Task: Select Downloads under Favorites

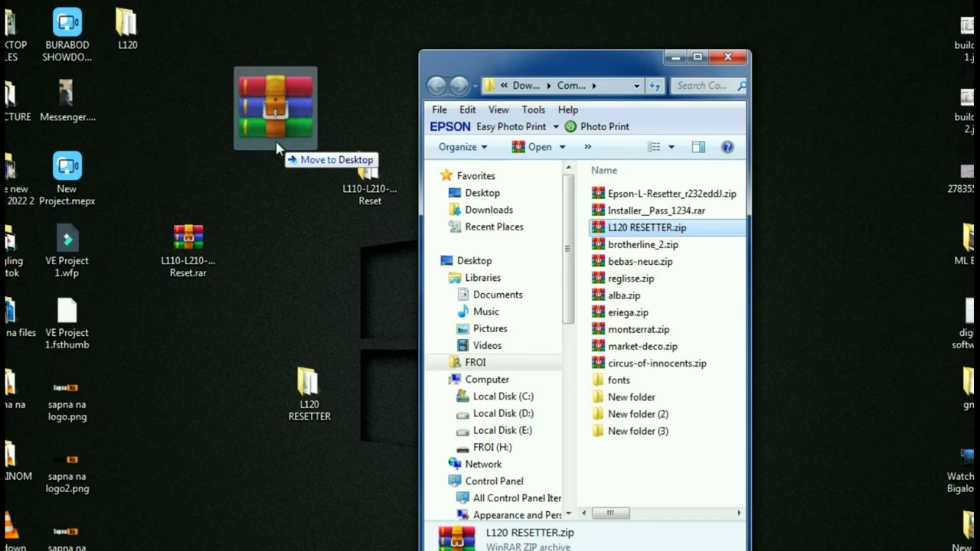Action: click(480, 210)
